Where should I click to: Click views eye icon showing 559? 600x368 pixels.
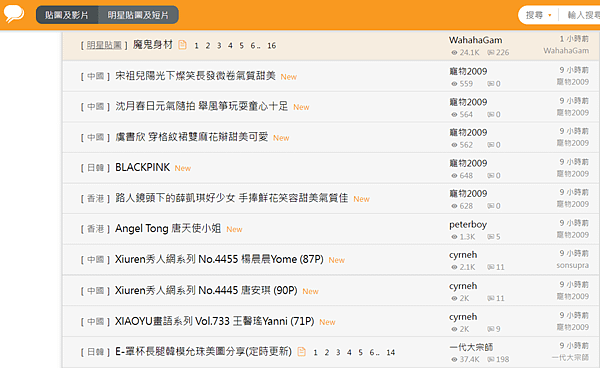[454, 84]
